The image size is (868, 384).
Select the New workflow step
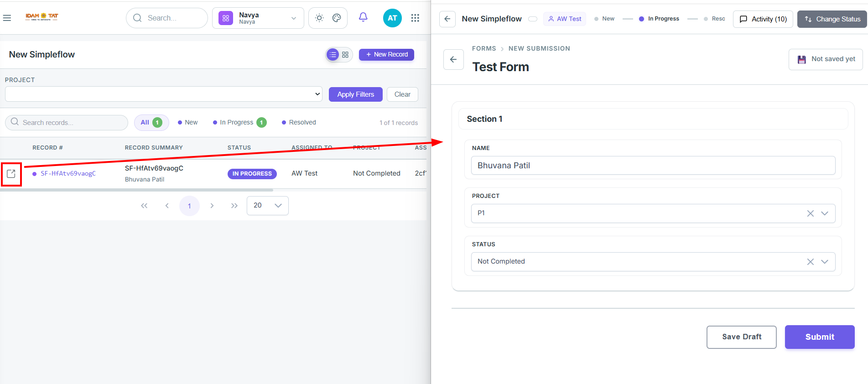[604, 19]
